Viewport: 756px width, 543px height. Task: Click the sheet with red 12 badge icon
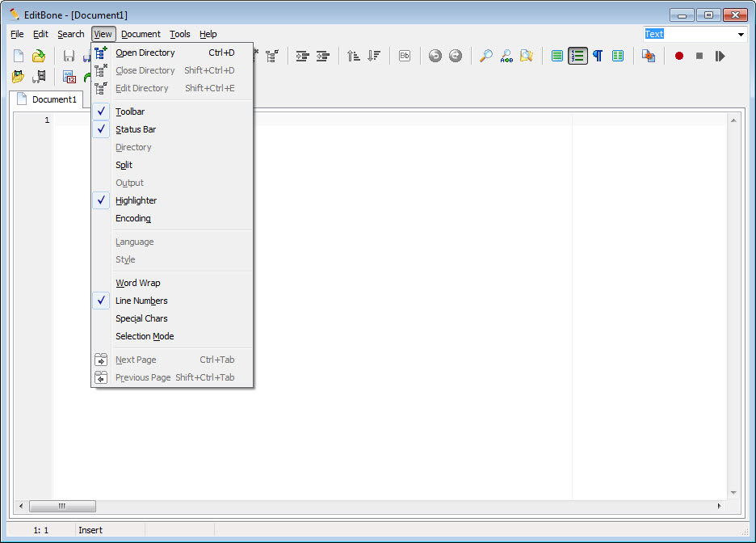point(69,76)
